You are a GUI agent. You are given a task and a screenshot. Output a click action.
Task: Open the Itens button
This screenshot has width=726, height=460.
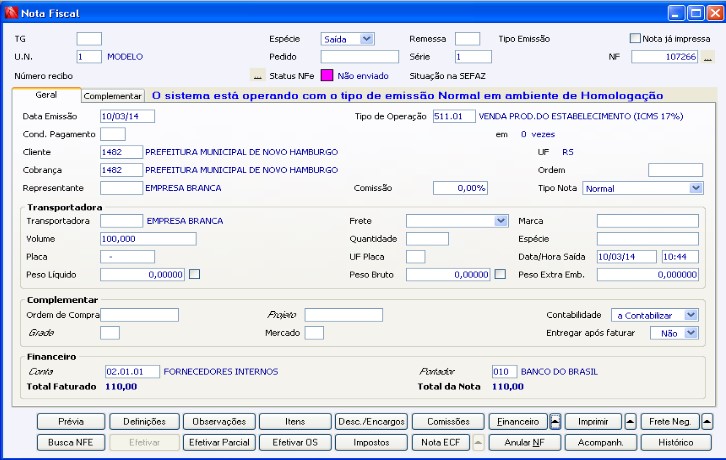[x=295, y=422]
